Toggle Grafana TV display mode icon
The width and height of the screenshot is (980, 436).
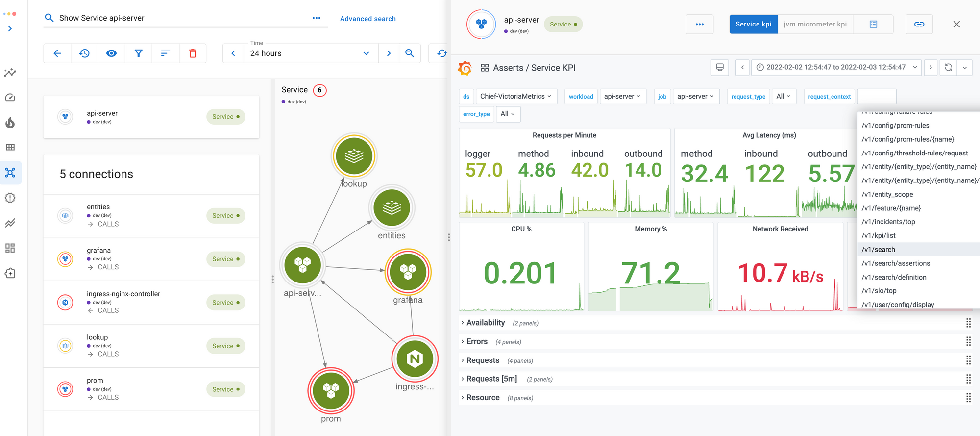[719, 68]
